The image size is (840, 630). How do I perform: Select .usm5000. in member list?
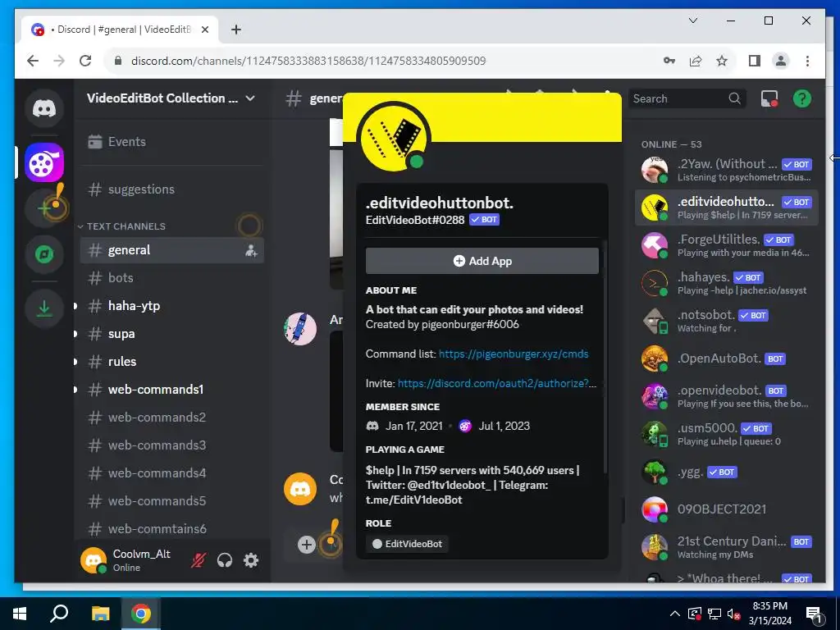point(727,434)
